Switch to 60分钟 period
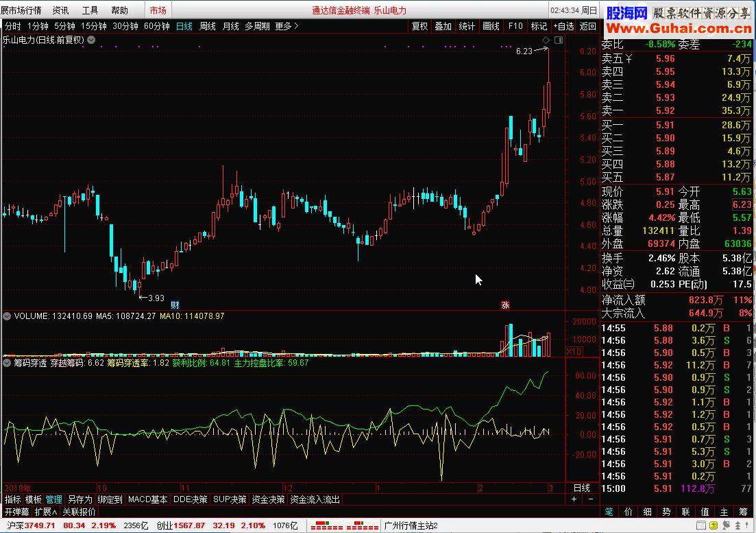 click(157, 26)
